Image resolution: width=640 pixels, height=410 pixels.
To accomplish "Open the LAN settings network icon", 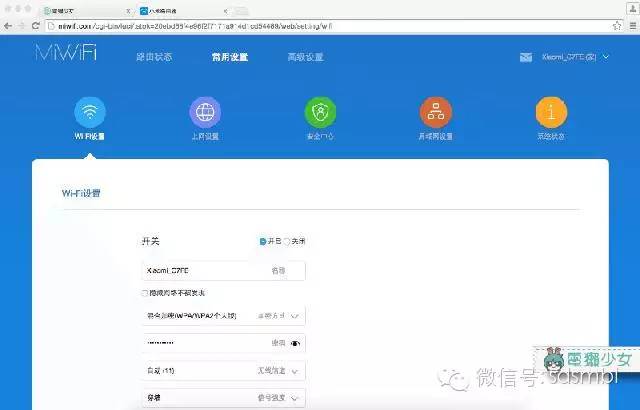I will click(x=436, y=112).
